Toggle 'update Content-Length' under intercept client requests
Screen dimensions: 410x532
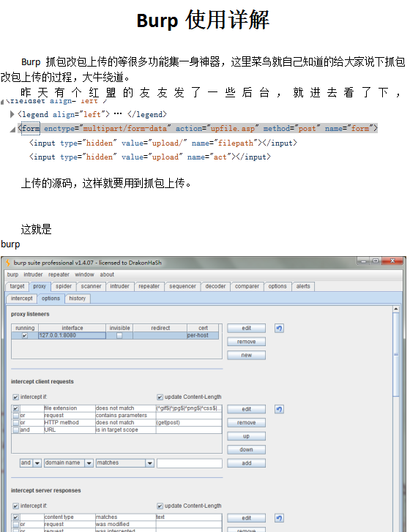(160, 397)
